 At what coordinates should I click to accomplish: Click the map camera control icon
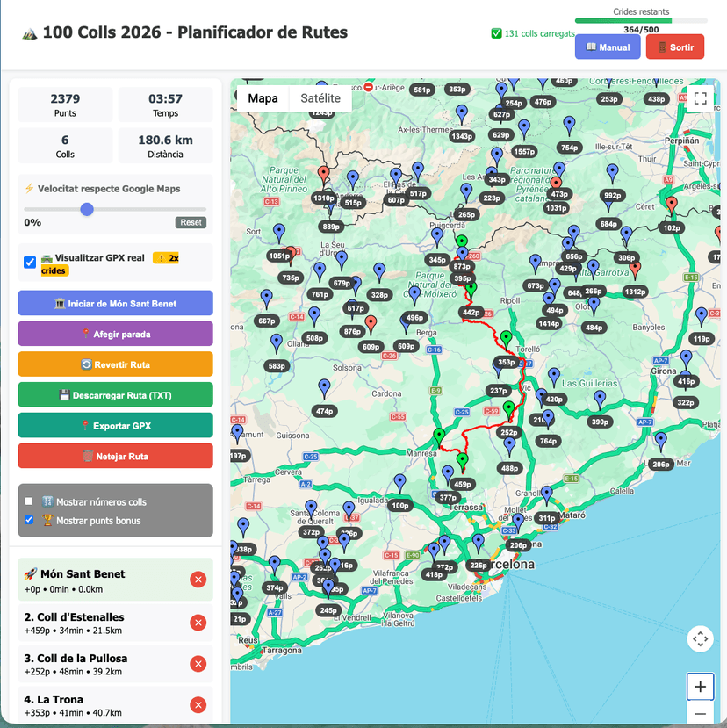coord(700,638)
